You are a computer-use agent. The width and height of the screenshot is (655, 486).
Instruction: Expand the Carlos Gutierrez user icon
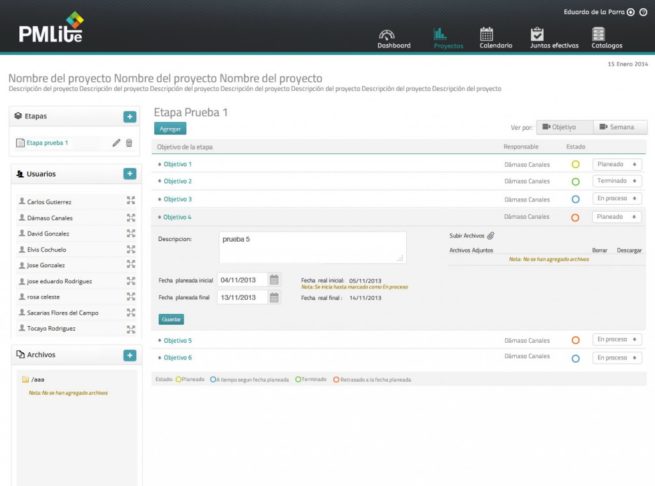tap(130, 201)
